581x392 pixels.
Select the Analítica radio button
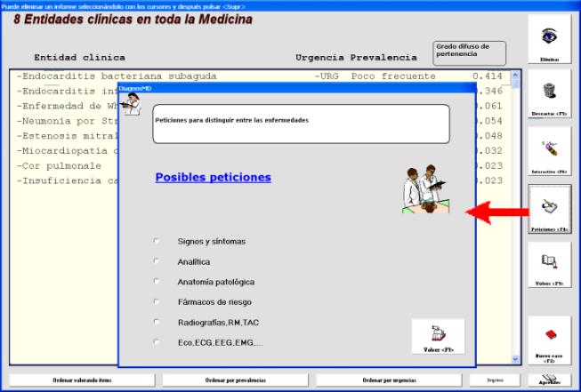[x=157, y=261]
